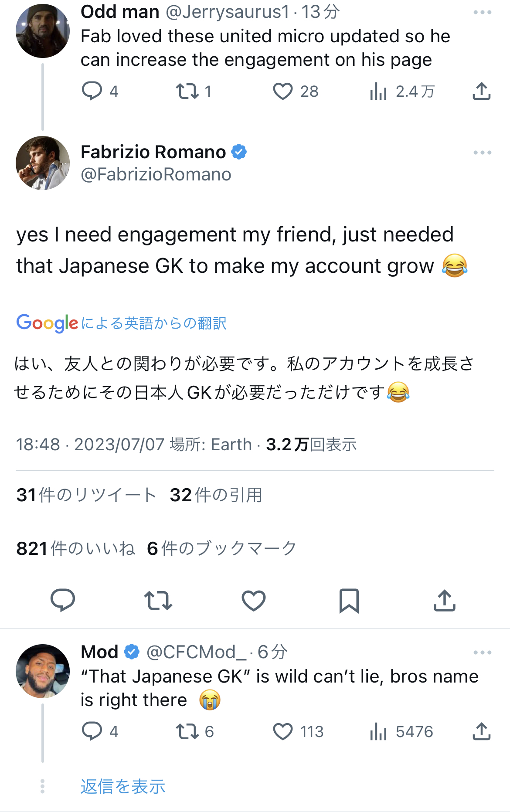Retweet Fabrizio Romano's main tweet
The image size is (510, 812).
tap(158, 601)
